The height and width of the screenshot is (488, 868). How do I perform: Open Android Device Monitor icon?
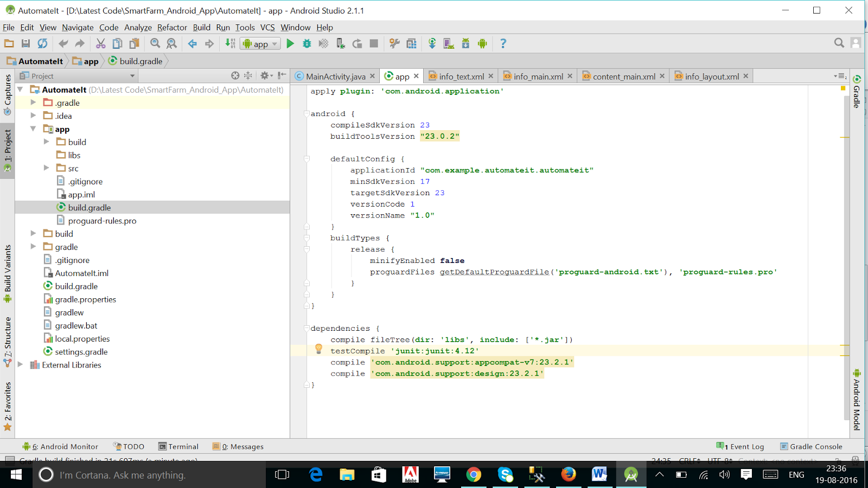click(482, 43)
